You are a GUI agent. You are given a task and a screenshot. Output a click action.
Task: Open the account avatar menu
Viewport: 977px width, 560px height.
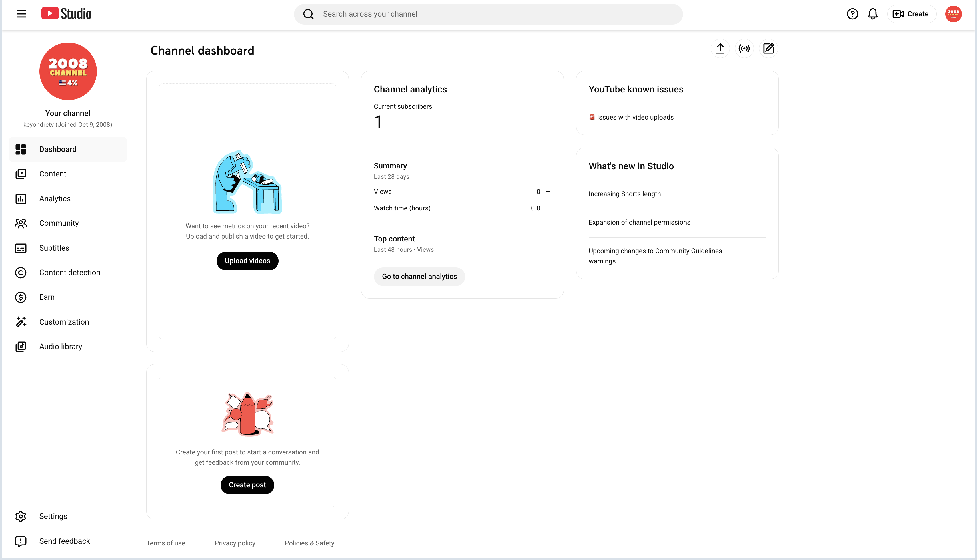click(x=953, y=14)
